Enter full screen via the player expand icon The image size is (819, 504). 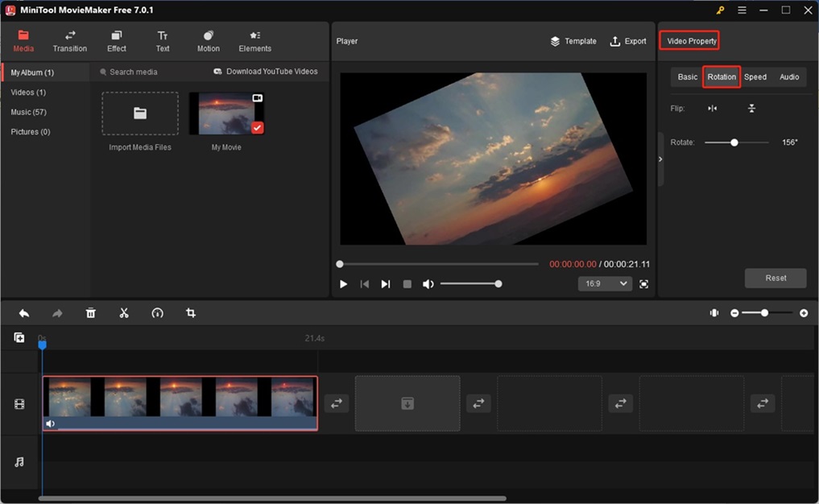(644, 283)
